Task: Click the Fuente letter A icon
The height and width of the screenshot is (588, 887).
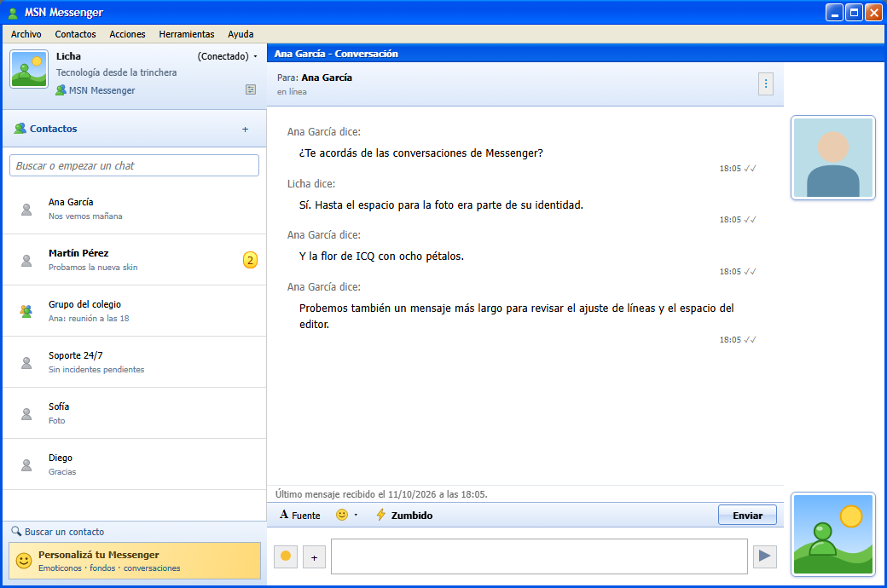Action: click(284, 515)
